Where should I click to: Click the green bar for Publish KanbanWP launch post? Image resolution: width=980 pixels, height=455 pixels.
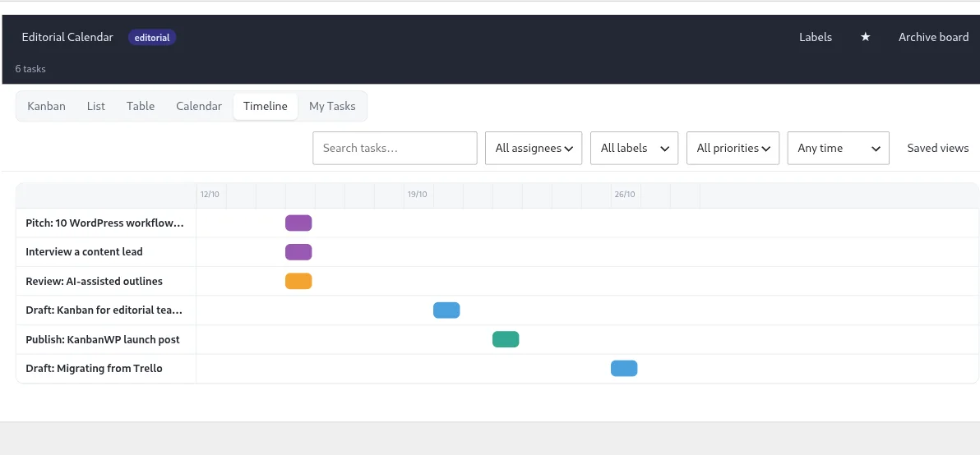(506, 339)
